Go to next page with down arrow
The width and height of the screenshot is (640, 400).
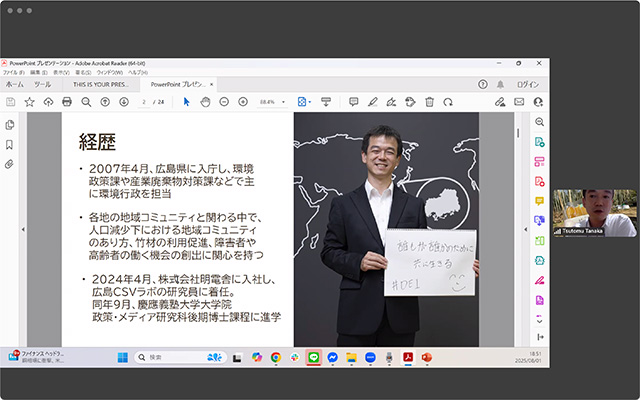(124, 102)
